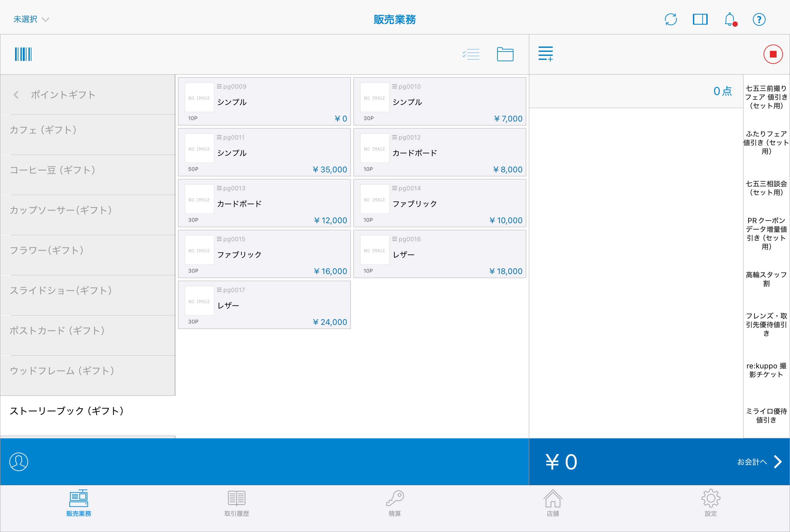Select ウッドフレーム (ギフト) category
The image size is (790, 532).
click(88, 375)
